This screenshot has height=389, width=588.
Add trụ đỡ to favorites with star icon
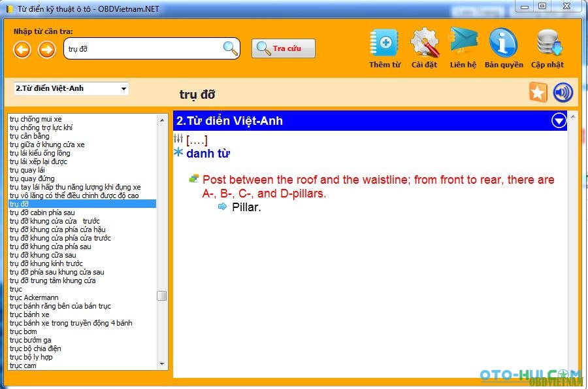(x=538, y=92)
